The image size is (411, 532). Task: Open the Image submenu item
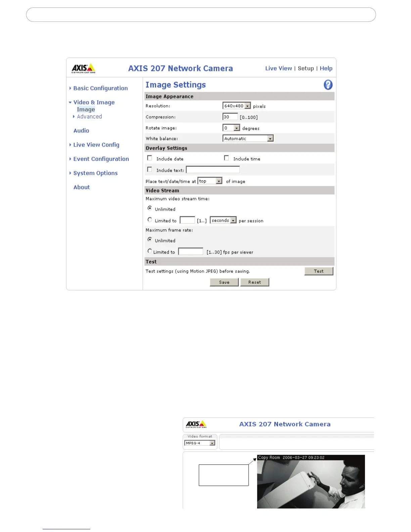(86, 109)
